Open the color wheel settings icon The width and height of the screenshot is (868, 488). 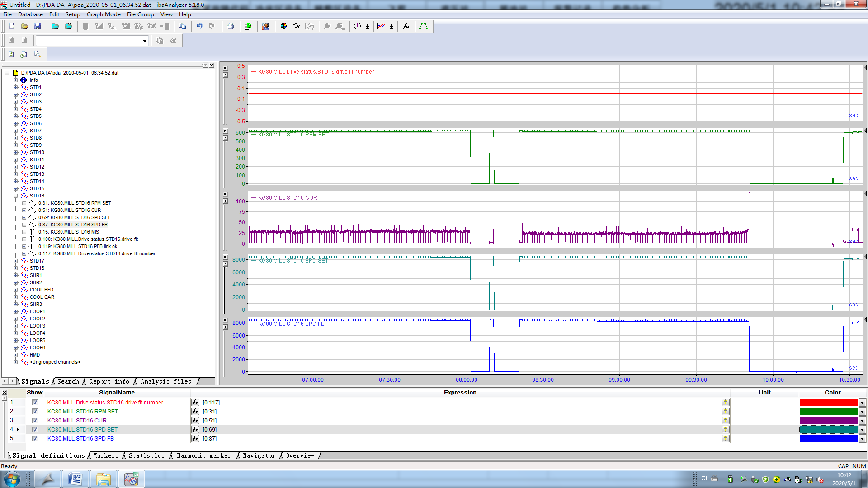click(x=283, y=27)
